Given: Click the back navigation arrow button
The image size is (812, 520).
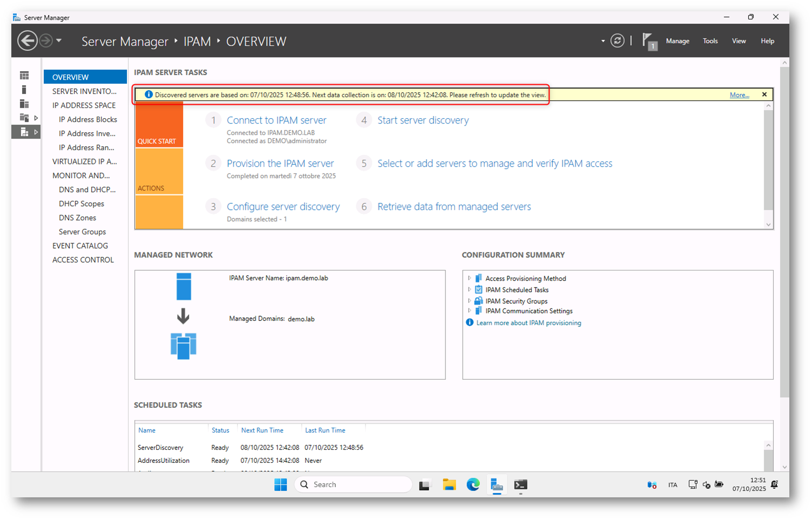Looking at the screenshot, I should click(27, 41).
